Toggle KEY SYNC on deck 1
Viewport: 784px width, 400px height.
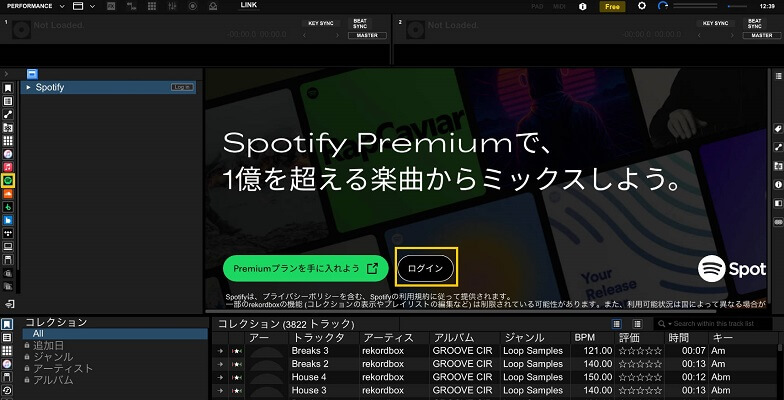(x=320, y=23)
